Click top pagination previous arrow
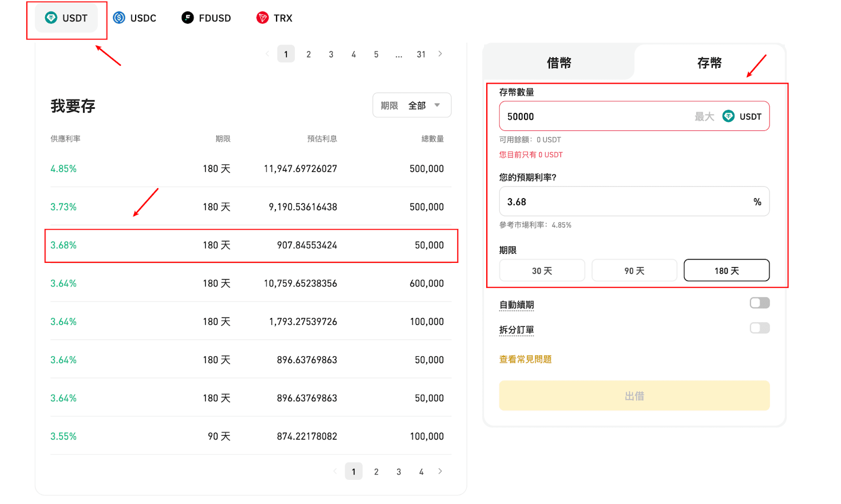 point(267,54)
